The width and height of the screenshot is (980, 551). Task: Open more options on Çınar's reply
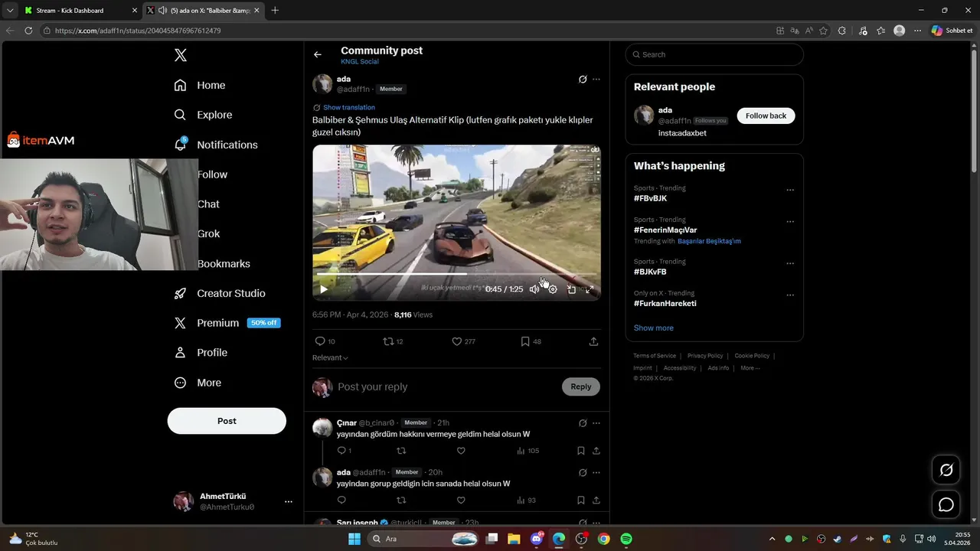click(x=596, y=423)
